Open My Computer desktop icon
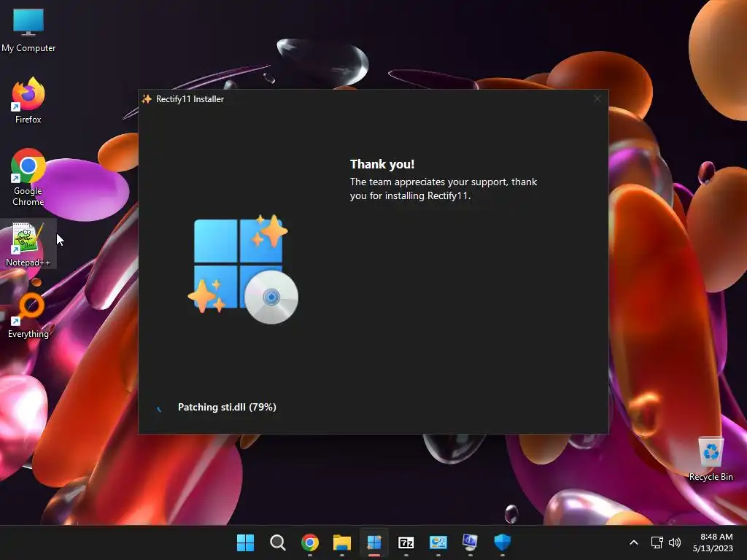 point(28,30)
